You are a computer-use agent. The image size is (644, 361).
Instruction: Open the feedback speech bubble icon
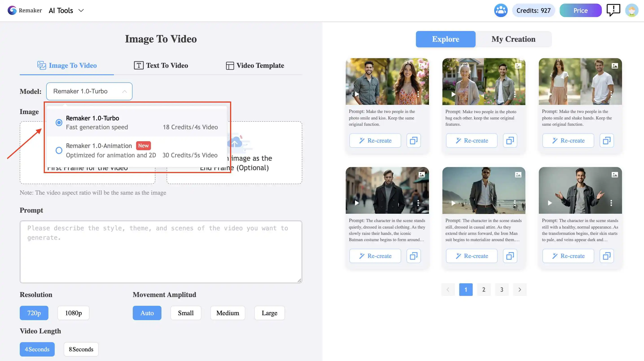point(613,10)
